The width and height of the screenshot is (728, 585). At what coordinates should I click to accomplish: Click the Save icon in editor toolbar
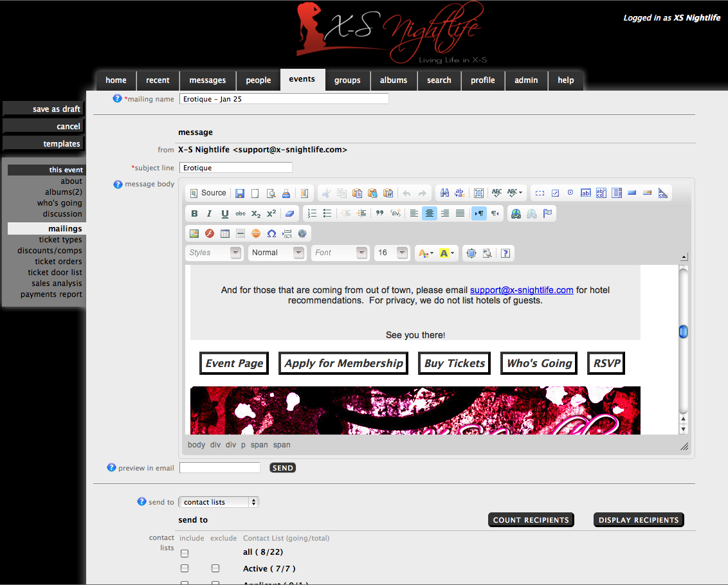click(240, 193)
